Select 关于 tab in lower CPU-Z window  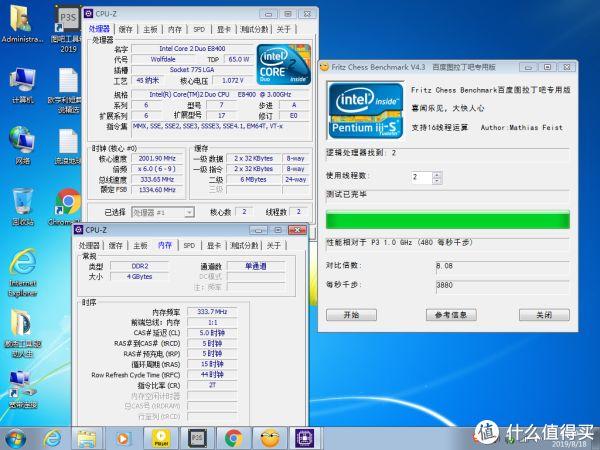point(274,246)
